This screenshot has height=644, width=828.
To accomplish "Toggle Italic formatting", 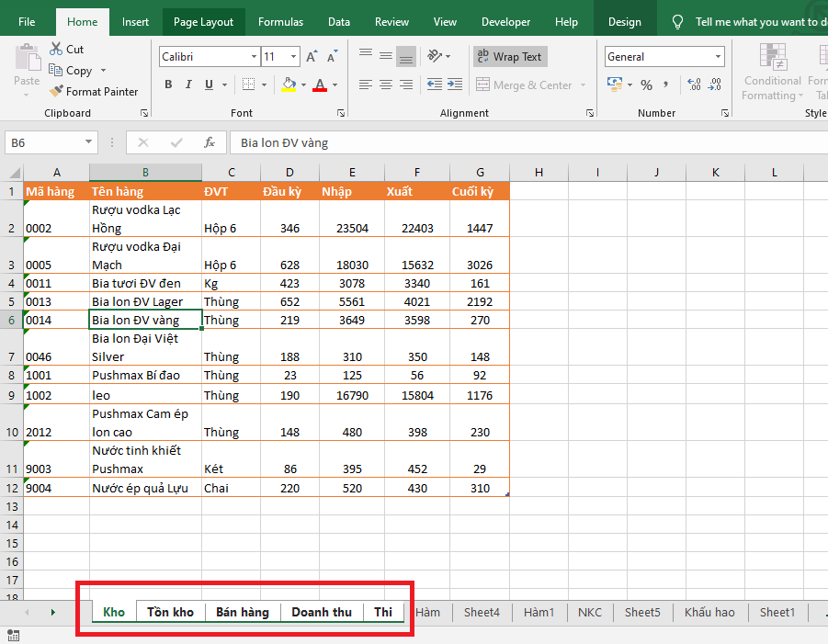I will 189,85.
